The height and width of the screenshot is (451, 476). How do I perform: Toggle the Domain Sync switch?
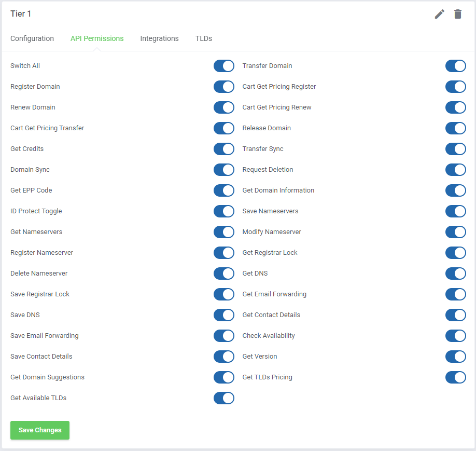click(x=223, y=170)
